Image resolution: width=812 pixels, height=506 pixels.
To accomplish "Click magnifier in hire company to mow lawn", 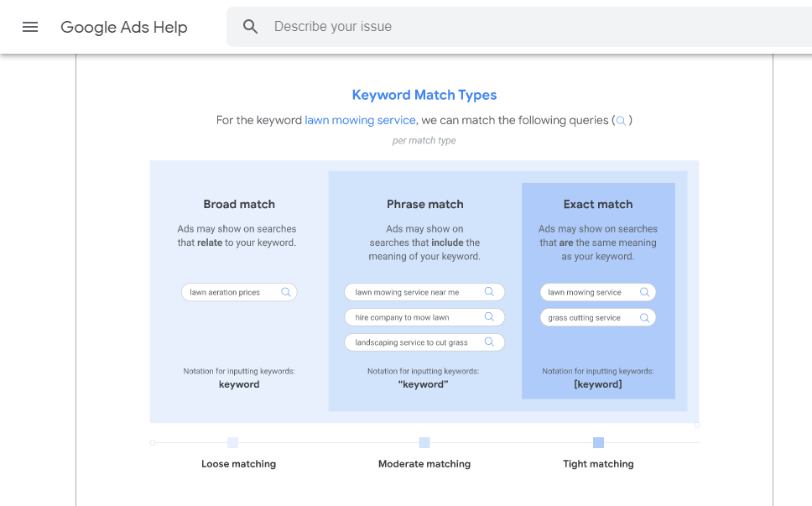I will point(489,316).
